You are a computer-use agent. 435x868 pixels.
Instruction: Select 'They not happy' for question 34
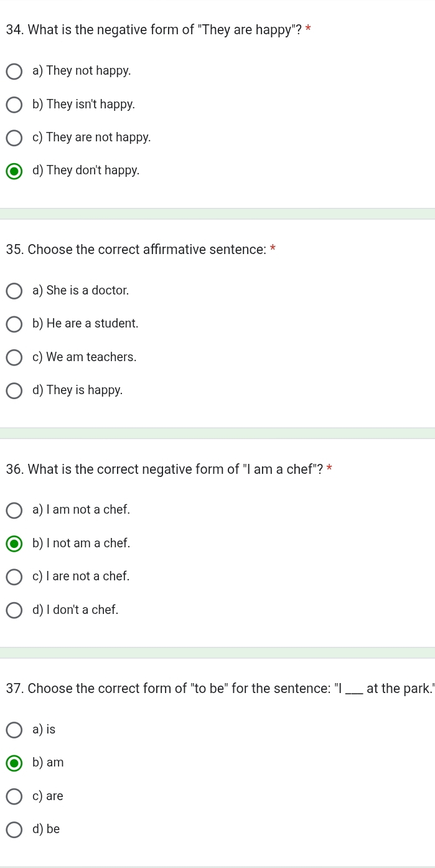14,72
